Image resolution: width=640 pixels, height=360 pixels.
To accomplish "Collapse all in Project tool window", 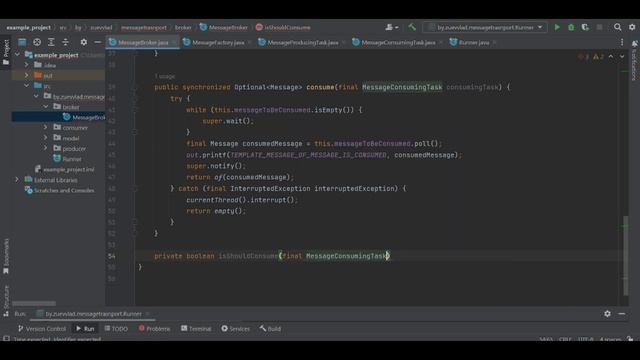I will click(65, 42).
